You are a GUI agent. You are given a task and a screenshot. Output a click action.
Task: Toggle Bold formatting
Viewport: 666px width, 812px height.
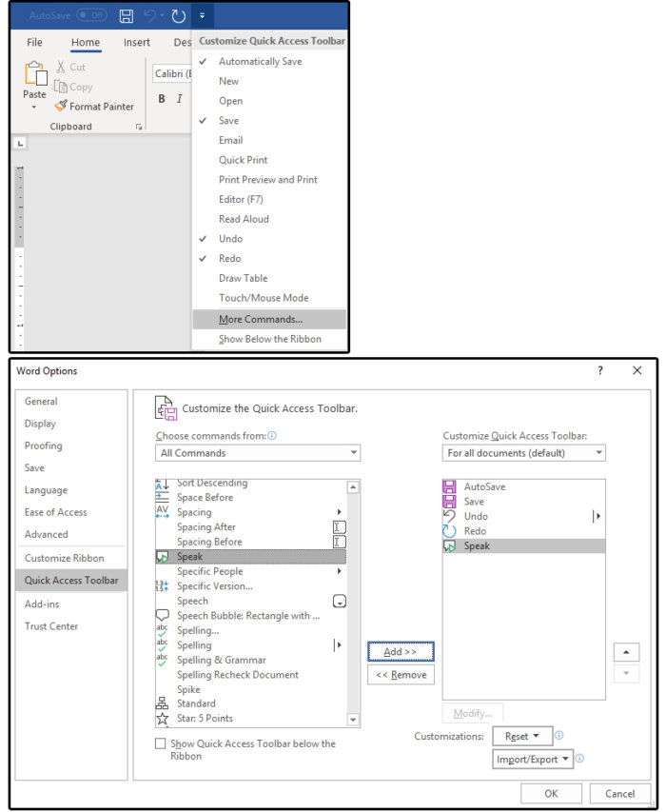click(162, 98)
